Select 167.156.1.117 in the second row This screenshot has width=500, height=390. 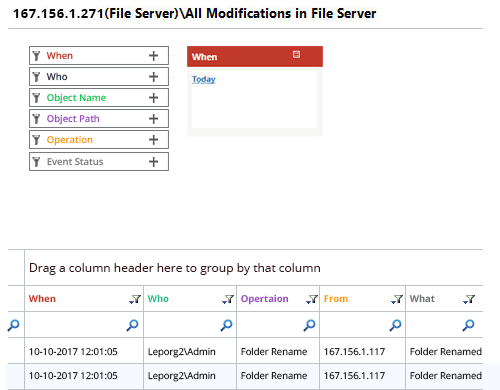354,376
